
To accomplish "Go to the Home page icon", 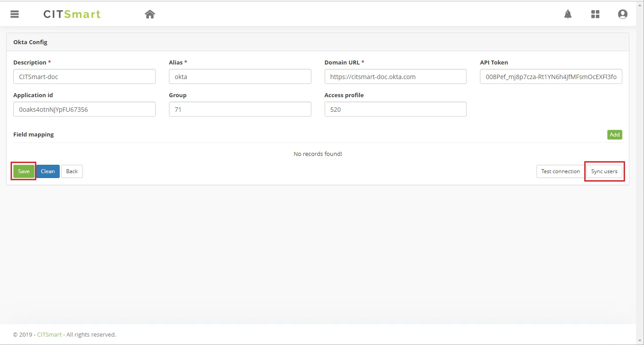I will pyautogui.click(x=150, y=14).
